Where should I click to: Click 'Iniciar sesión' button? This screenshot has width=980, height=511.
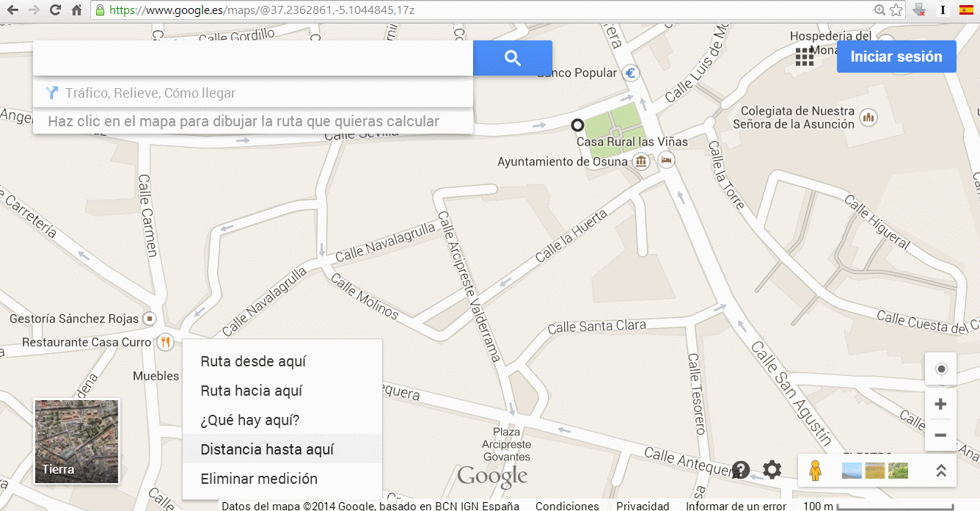pyautogui.click(x=896, y=57)
